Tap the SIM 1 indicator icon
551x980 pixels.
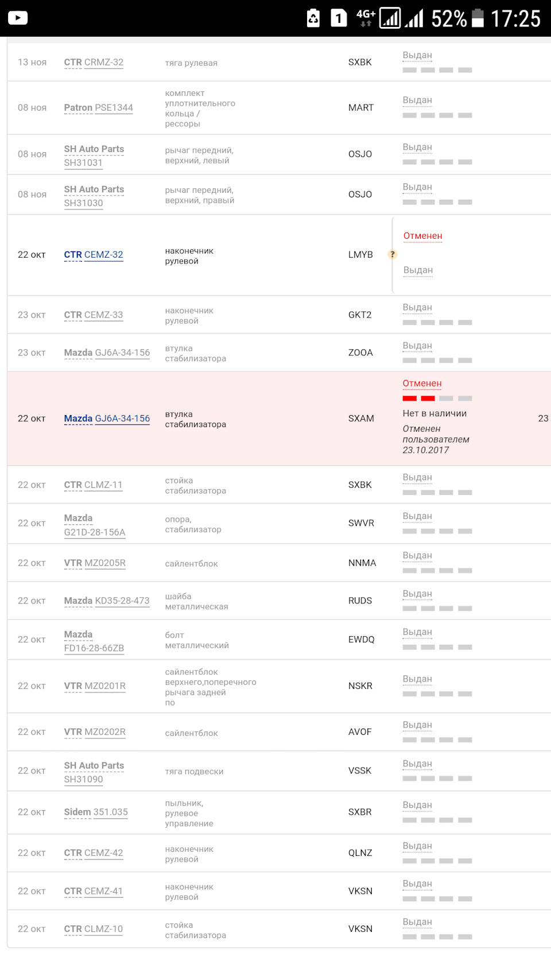[x=339, y=18]
